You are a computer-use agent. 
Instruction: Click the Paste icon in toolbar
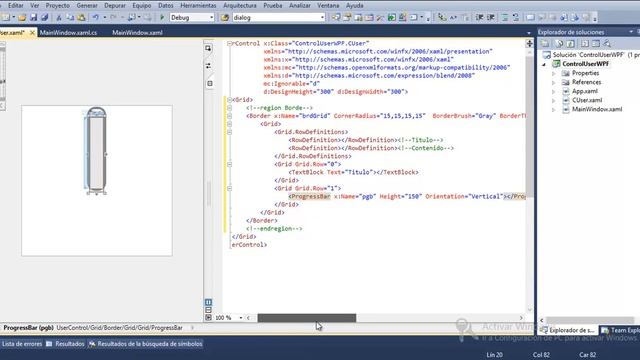point(81,18)
